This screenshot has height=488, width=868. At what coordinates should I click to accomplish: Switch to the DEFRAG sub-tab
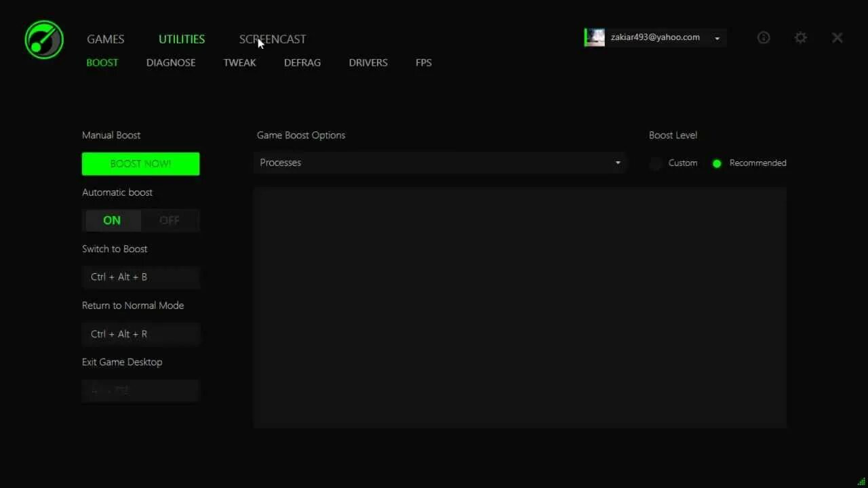(302, 62)
